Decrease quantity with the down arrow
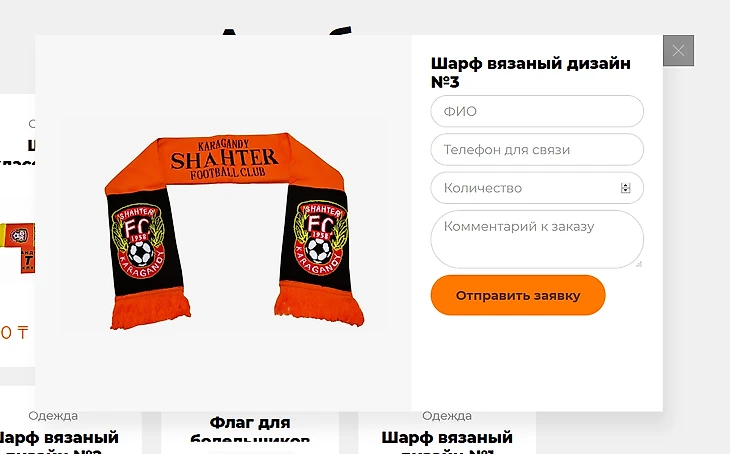The image size is (730, 454). coord(626,190)
